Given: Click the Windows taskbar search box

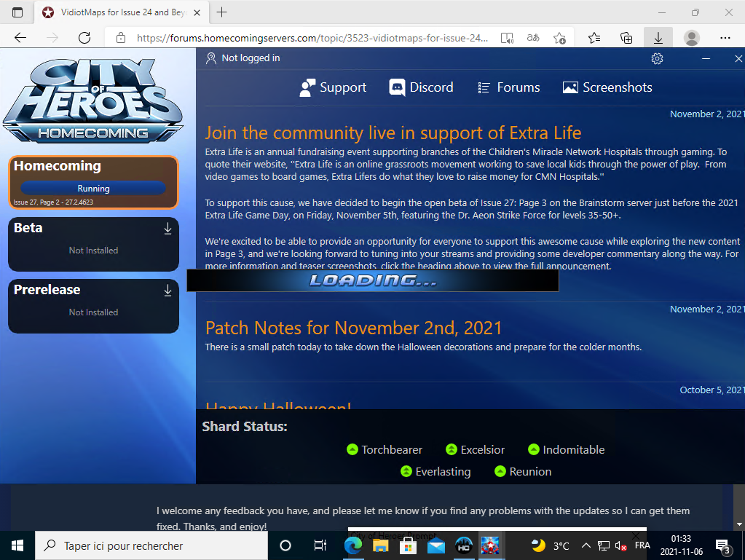Looking at the screenshot, I should click(x=151, y=545).
